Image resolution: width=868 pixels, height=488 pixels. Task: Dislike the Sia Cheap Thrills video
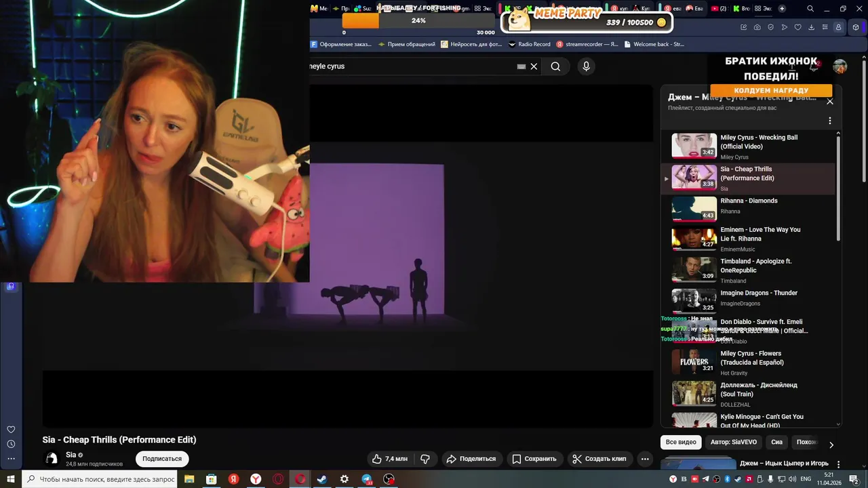click(425, 459)
